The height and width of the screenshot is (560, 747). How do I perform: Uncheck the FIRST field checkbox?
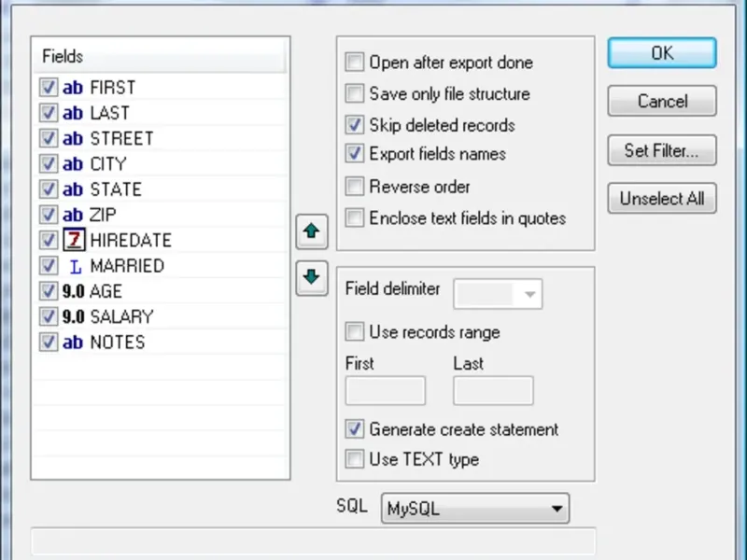point(49,88)
